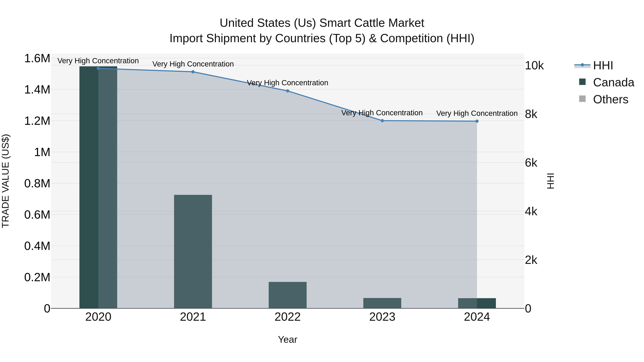This screenshot has height=362, width=644.
Task: Click 'Very High Concentration' label above 2024
Action: coord(477,113)
